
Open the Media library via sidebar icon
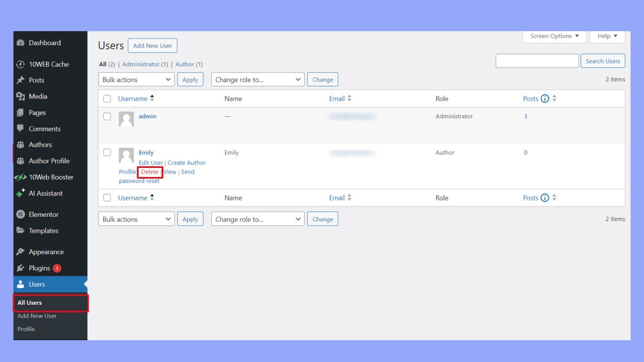pyautogui.click(x=21, y=96)
